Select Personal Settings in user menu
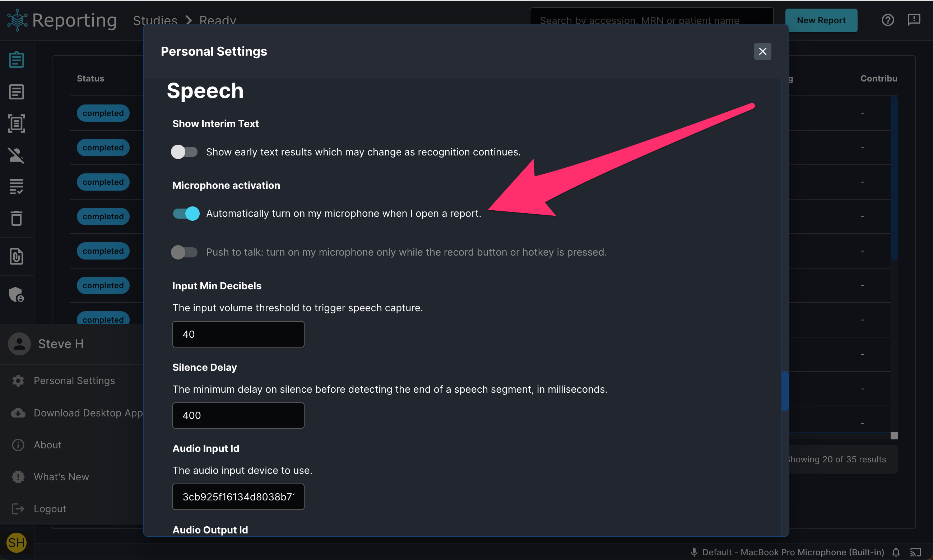This screenshot has height=560, width=933. tap(74, 381)
